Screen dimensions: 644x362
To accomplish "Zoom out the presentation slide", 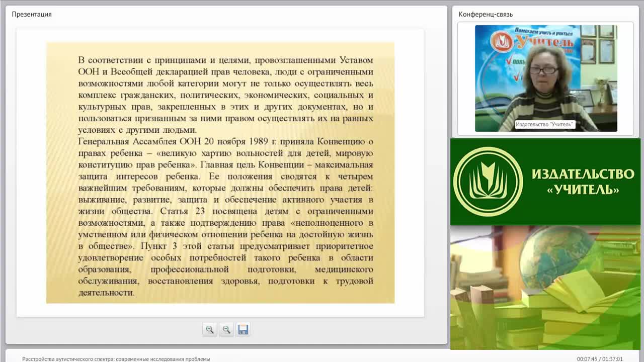I will pos(226,329).
